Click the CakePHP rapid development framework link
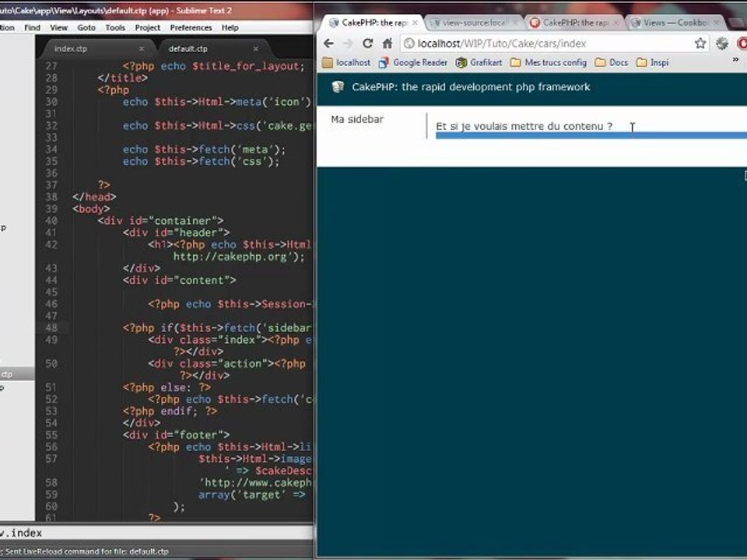This screenshot has width=747, height=560. tap(471, 86)
